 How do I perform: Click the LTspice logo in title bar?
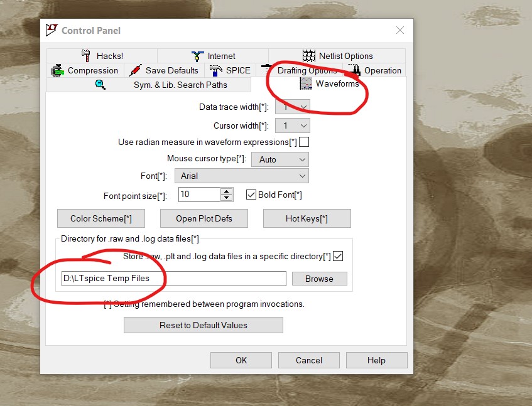click(52, 30)
